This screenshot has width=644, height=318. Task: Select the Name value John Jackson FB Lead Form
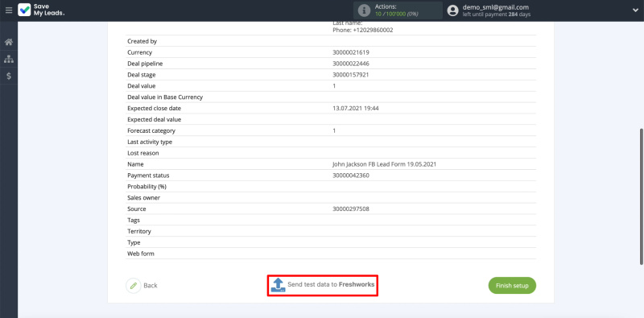pyautogui.click(x=385, y=164)
